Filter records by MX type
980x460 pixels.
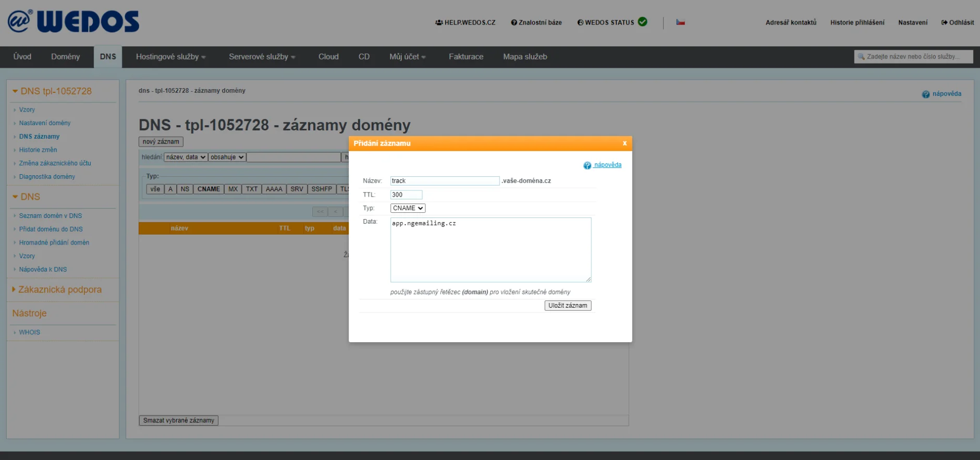[x=233, y=189]
